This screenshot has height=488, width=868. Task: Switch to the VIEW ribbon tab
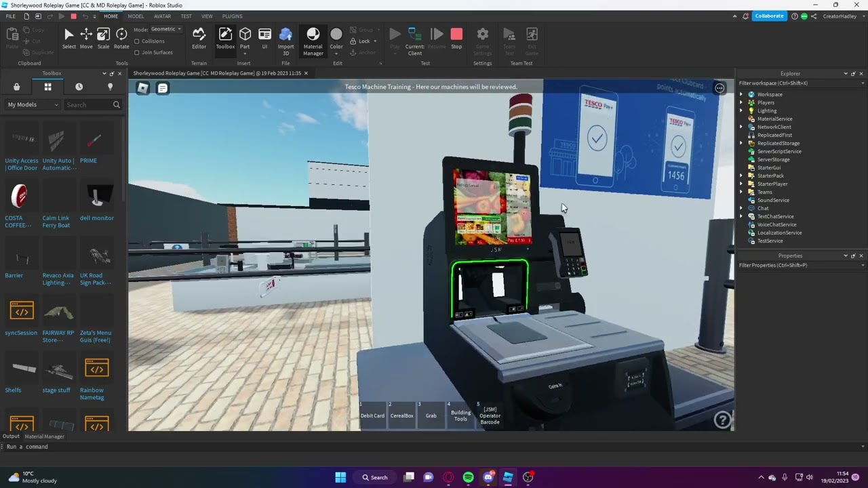(207, 16)
